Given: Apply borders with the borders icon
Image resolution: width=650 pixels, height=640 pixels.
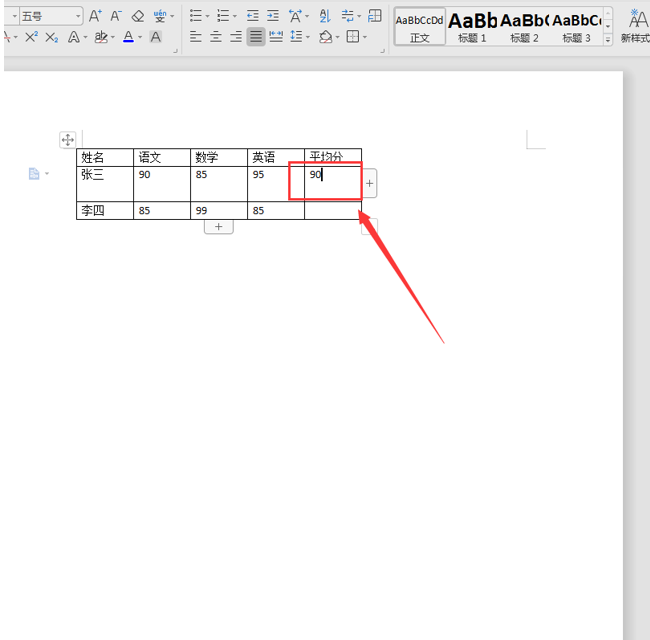Looking at the screenshot, I should tap(353, 37).
